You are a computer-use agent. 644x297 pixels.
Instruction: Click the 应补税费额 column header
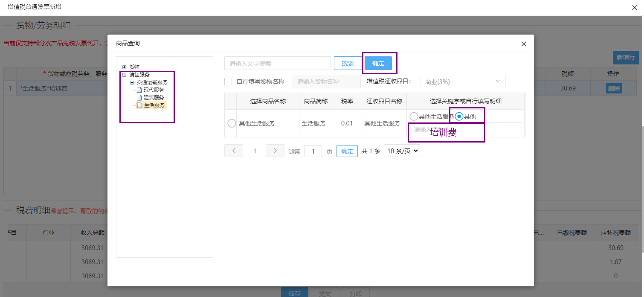[x=615, y=233]
